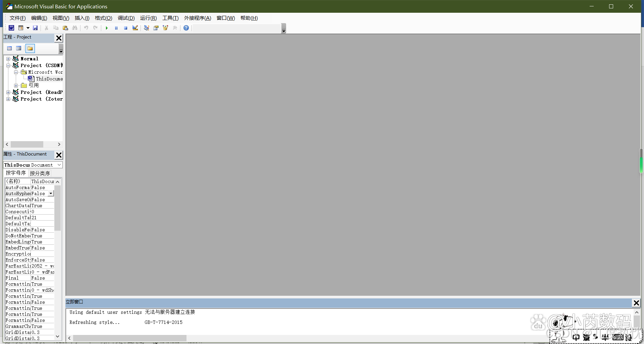Click View Object icon in Project panel
Viewport: 644px width, 344px height.
point(19,48)
